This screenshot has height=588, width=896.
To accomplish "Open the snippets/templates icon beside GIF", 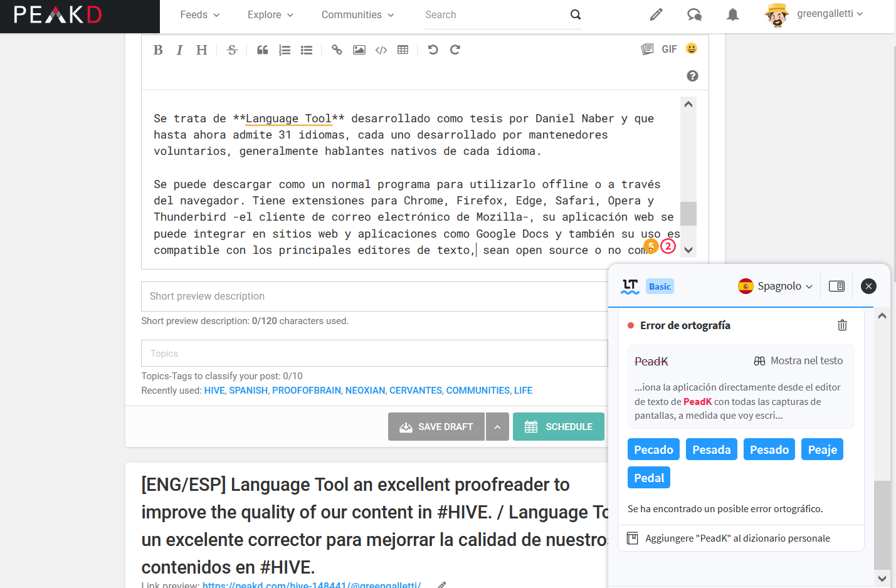I will point(647,49).
